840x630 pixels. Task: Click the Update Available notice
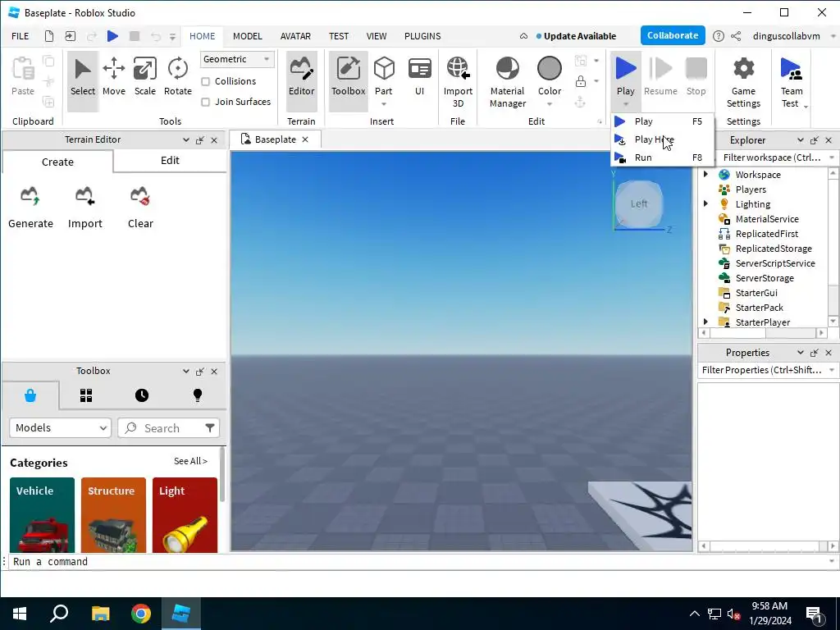point(576,36)
